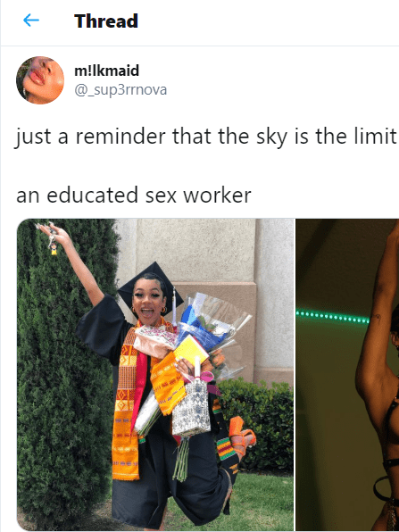The width and height of the screenshot is (399, 532).
Task: Open the m!lkmaid display name link
Action: 106,71
